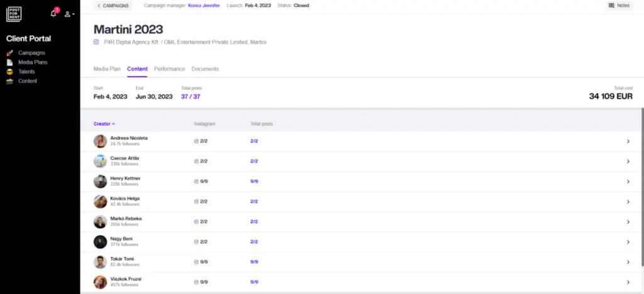Screen dimensions: 644x294
Task: Click the Content icon in the sidebar
Action: [x=9, y=81]
